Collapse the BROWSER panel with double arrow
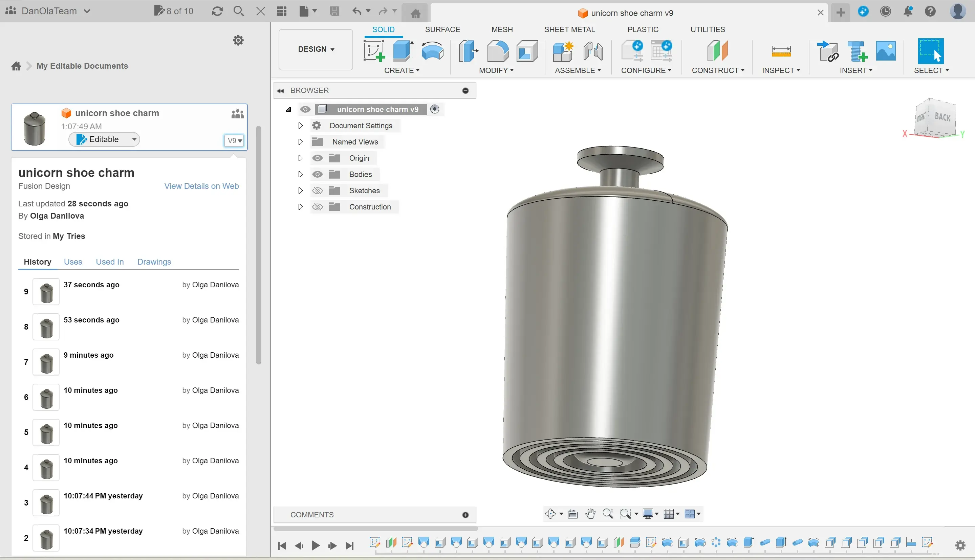Screen dimensions: 975x560 coord(281,91)
